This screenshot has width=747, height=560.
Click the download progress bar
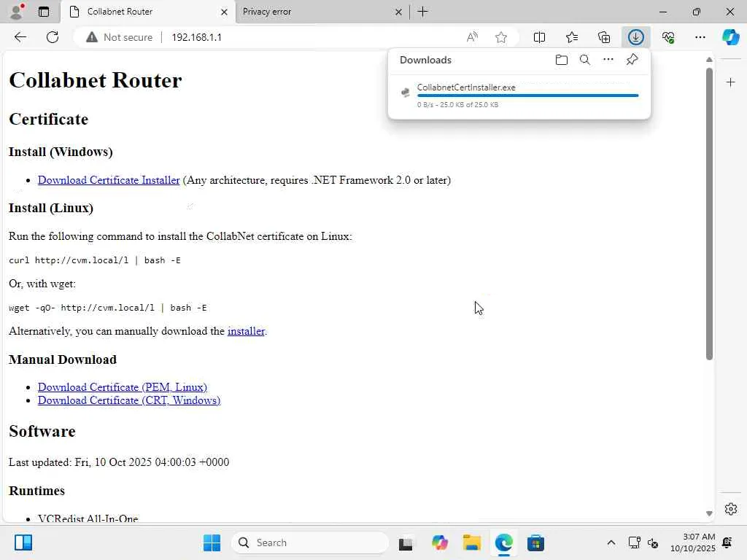point(527,96)
